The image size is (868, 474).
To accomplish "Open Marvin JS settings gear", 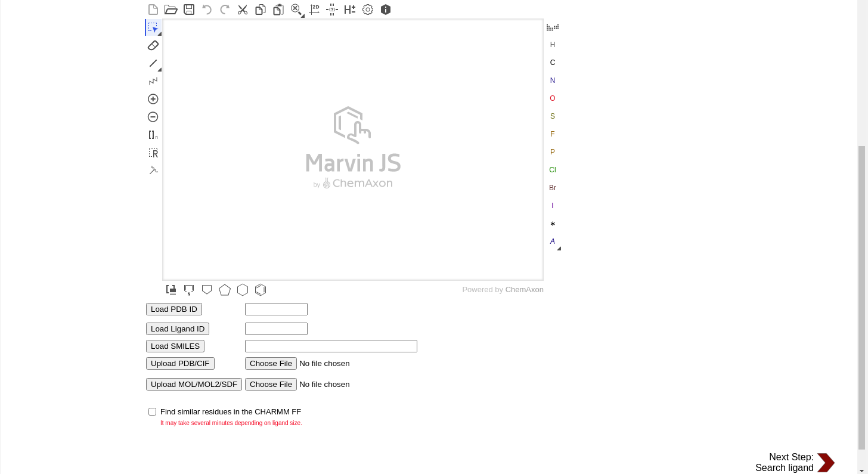I will coord(368,10).
